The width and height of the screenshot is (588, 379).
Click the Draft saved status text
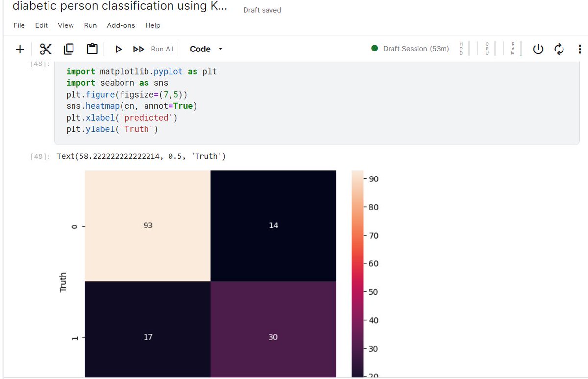[x=262, y=10]
